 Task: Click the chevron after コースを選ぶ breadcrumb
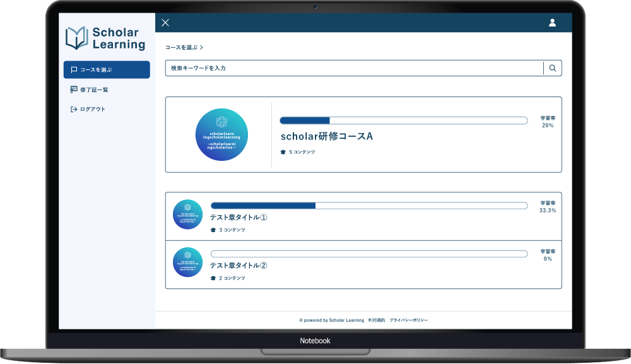point(201,47)
